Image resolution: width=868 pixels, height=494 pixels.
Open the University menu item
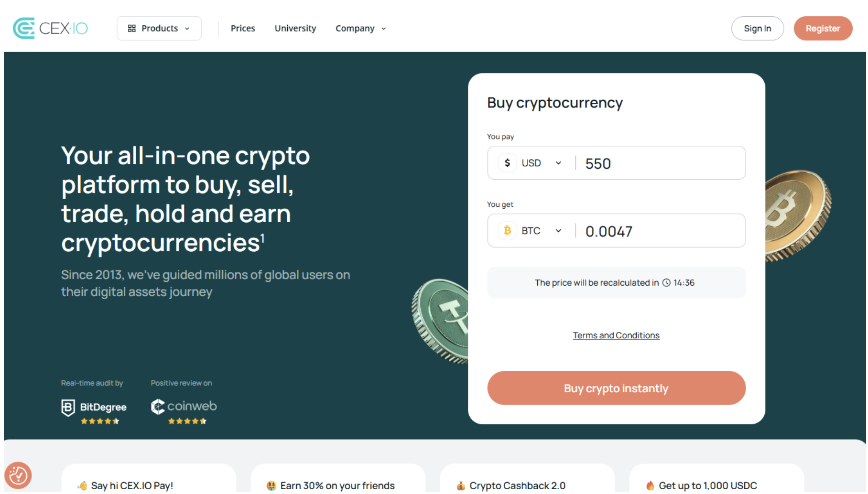click(x=295, y=29)
